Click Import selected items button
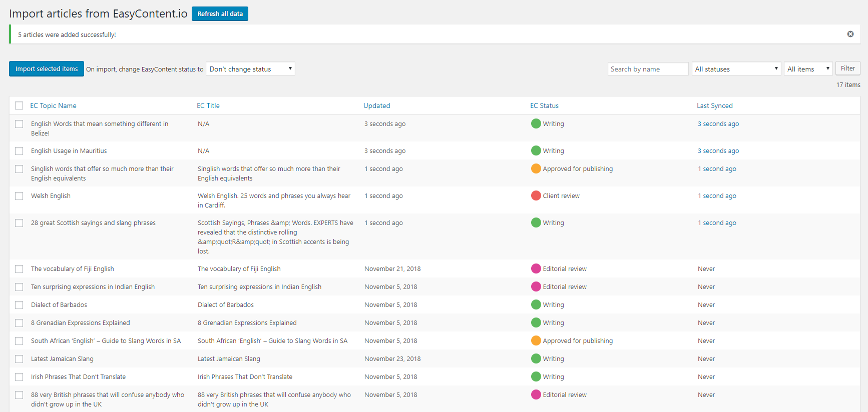868x412 pixels. click(x=47, y=69)
